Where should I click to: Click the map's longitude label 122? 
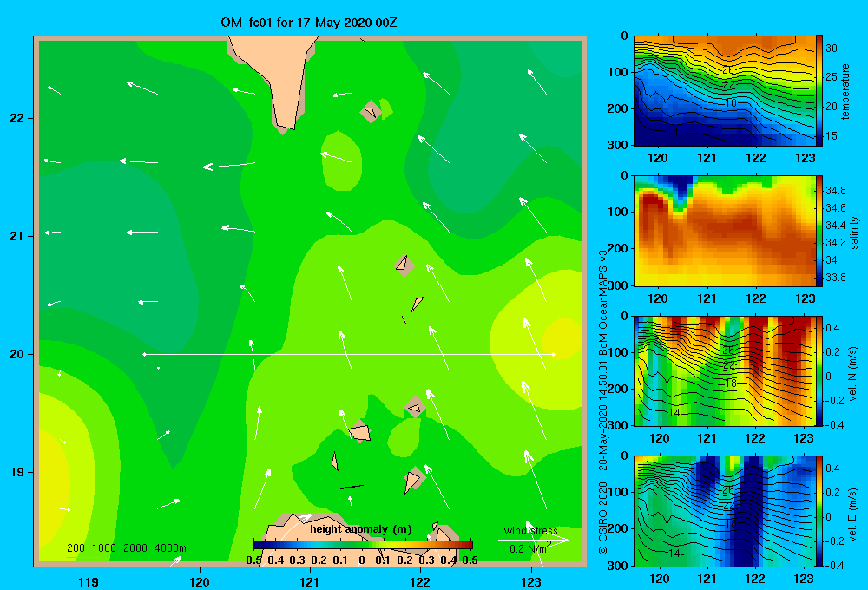(420, 581)
